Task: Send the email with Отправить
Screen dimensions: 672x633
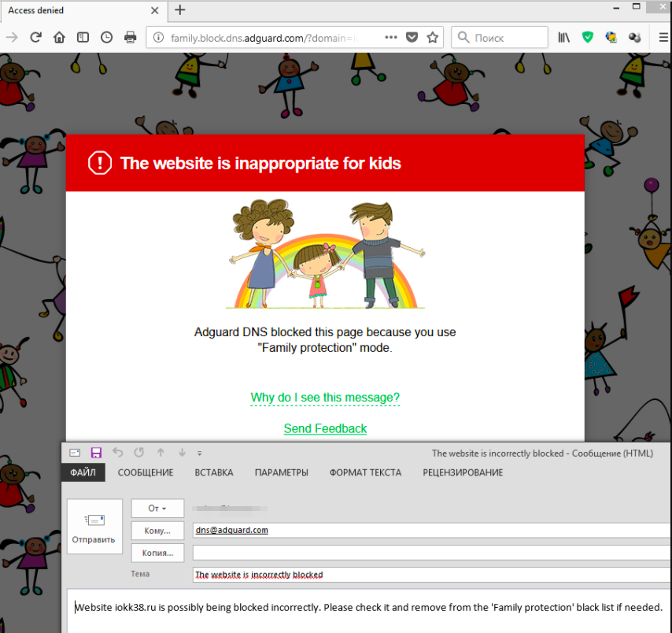Action: click(x=94, y=526)
